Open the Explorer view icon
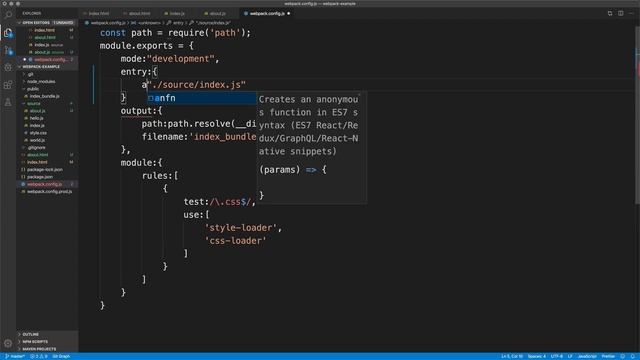The image size is (640, 360). pyautogui.click(x=8, y=33)
